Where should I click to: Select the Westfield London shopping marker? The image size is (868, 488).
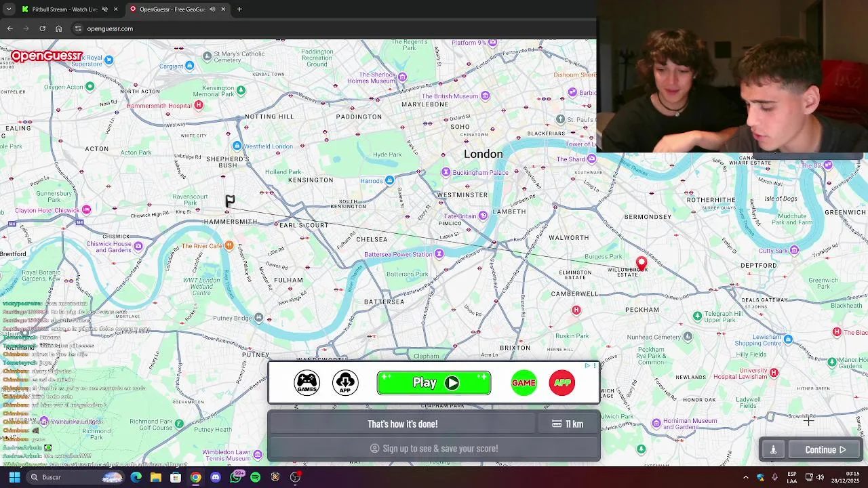click(x=237, y=146)
